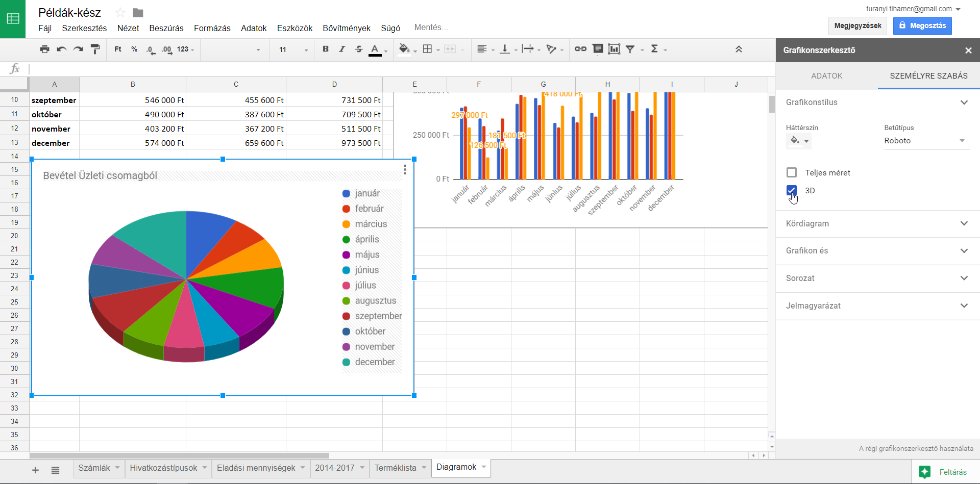Click the insert link icon
The width and height of the screenshot is (980, 484).
(580, 49)
